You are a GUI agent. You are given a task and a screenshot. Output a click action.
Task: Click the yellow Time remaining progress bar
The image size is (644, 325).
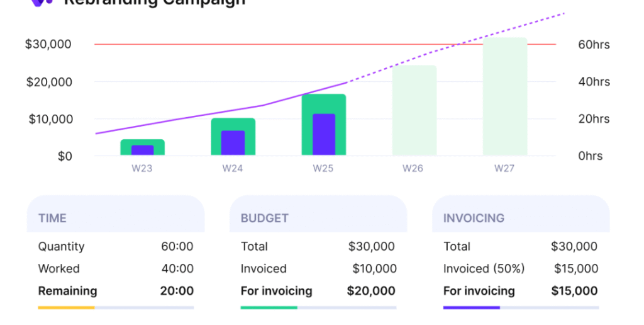click(x=66, y=308)
